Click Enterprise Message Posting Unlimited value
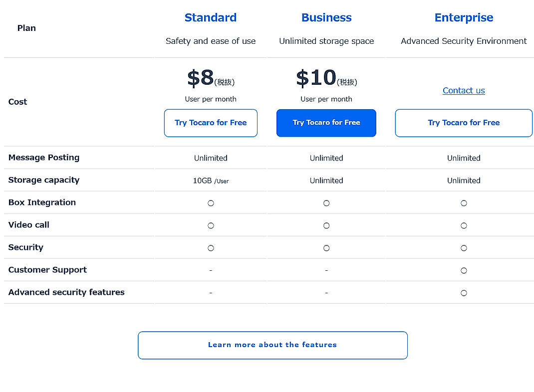Screen dimensions: 534x392 (464, 158)
